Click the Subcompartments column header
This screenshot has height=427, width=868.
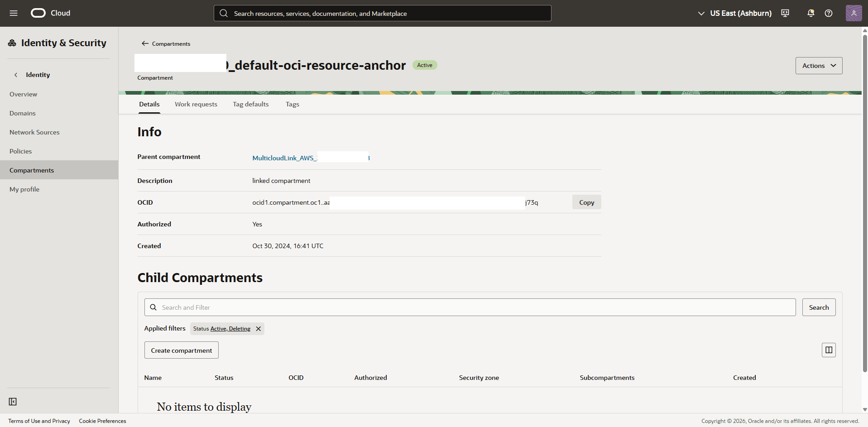(x=607, y=378)
